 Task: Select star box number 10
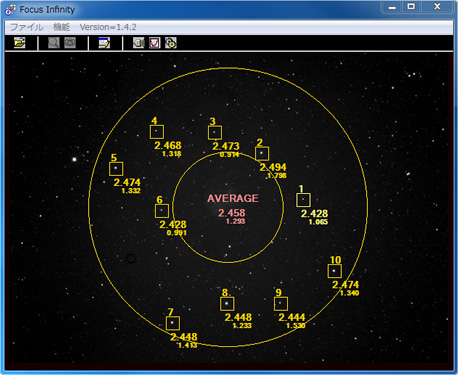coord(334,271)
